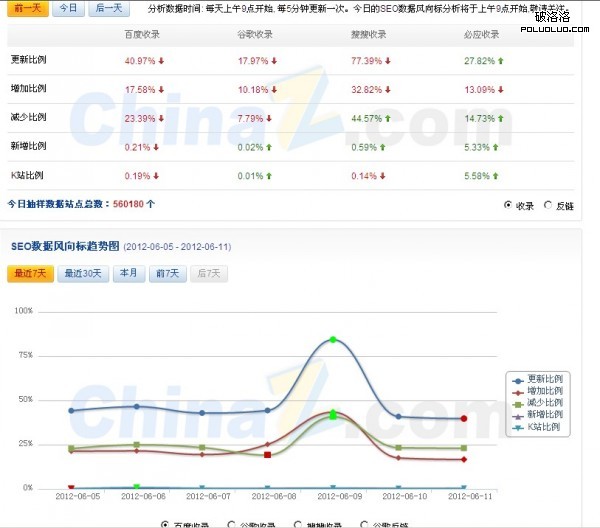Switch to the 今日 tab
Viewport: 600px width, 528px height.
[x=67, y=8]
